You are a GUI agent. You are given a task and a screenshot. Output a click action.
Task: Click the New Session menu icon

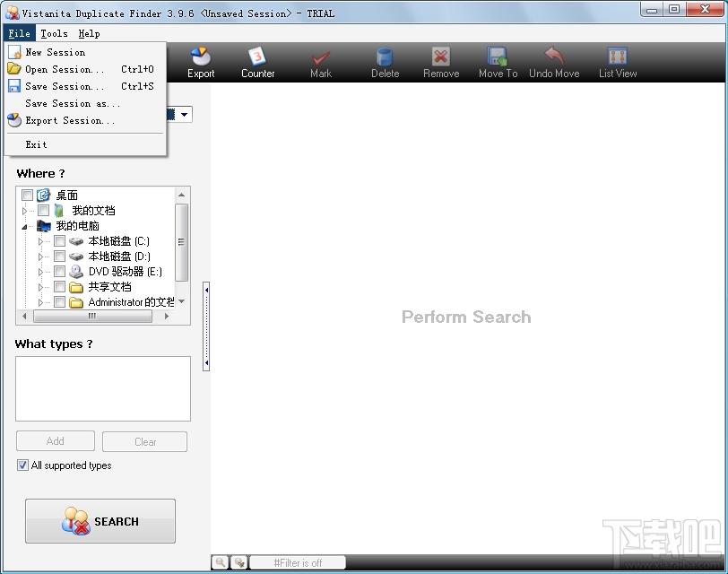click(x=15, y=52)
